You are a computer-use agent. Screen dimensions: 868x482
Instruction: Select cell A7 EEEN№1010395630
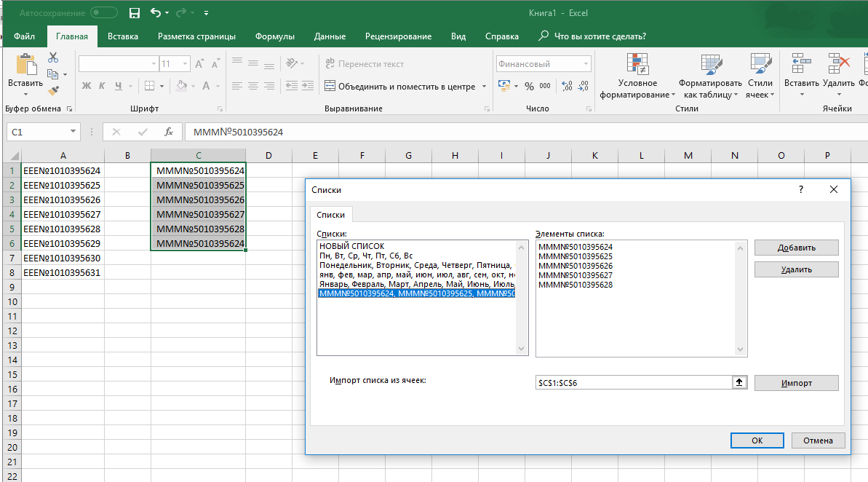click(63, 258)
